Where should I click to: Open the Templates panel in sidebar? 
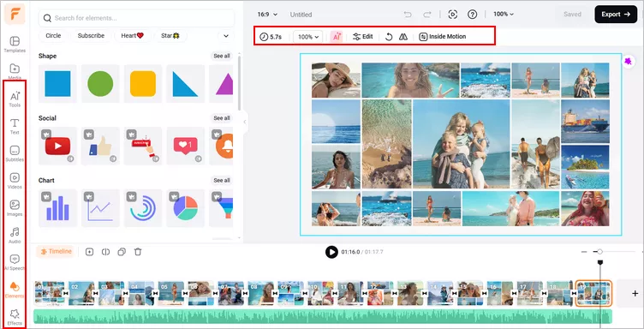click(x=15, y=45)
